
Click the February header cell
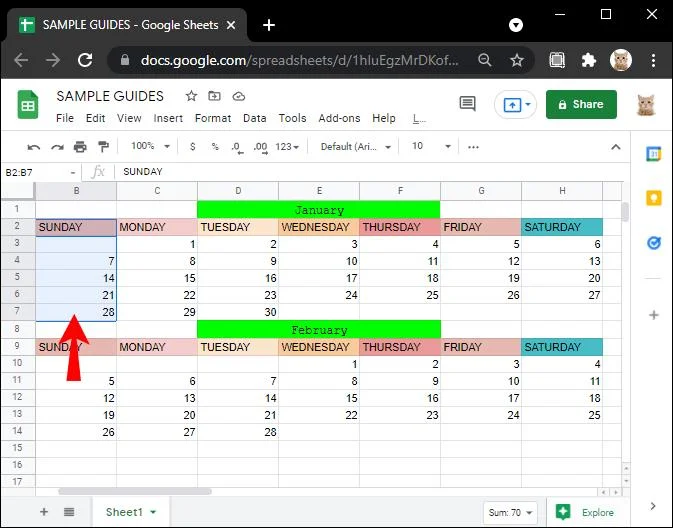(x=319, y=330)
